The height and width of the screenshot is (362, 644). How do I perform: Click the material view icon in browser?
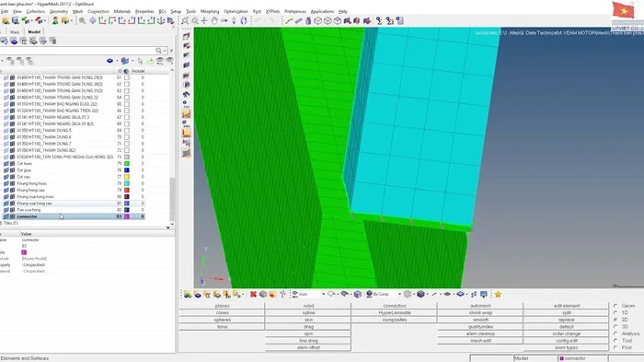pos(33,41)
